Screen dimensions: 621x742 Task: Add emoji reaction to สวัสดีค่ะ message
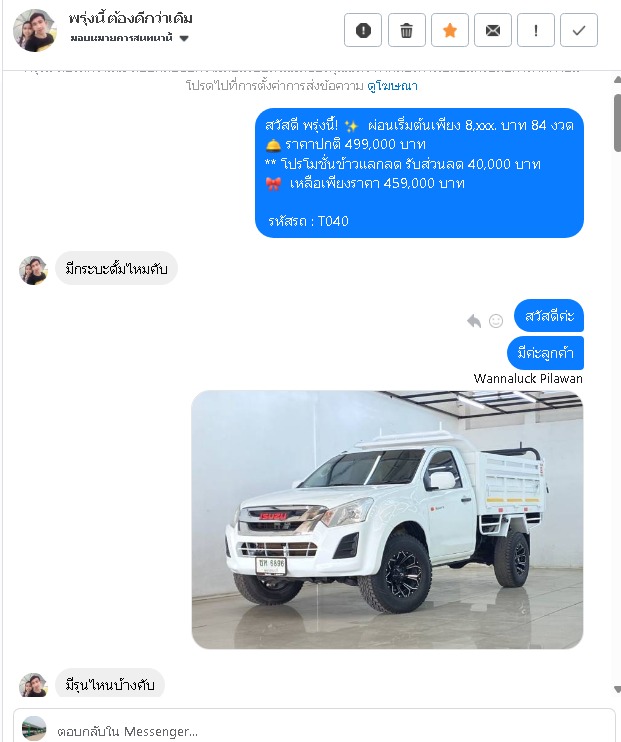click(496, 321)
